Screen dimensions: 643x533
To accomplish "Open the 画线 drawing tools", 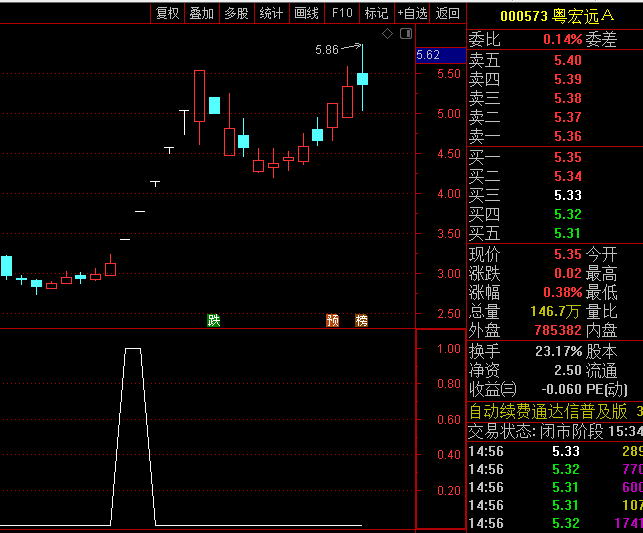I will (306, 13).
